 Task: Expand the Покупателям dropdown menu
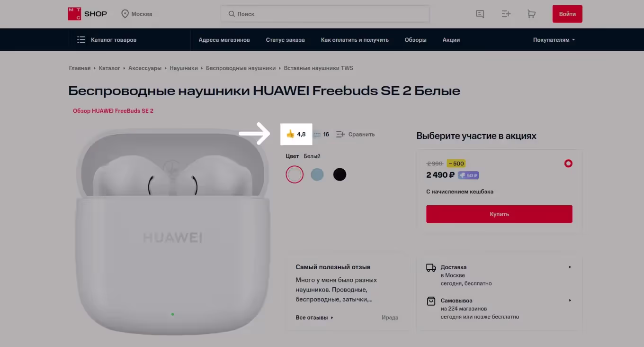(x=554, y=40)
